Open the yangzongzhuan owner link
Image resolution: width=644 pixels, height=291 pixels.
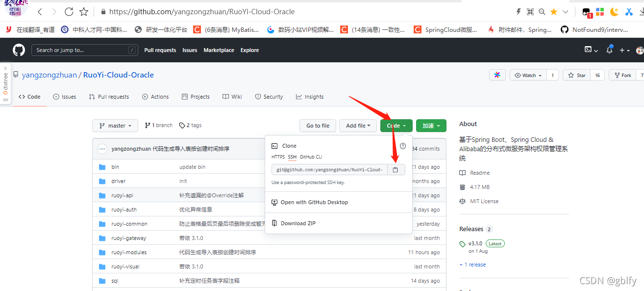pos(49,75)
